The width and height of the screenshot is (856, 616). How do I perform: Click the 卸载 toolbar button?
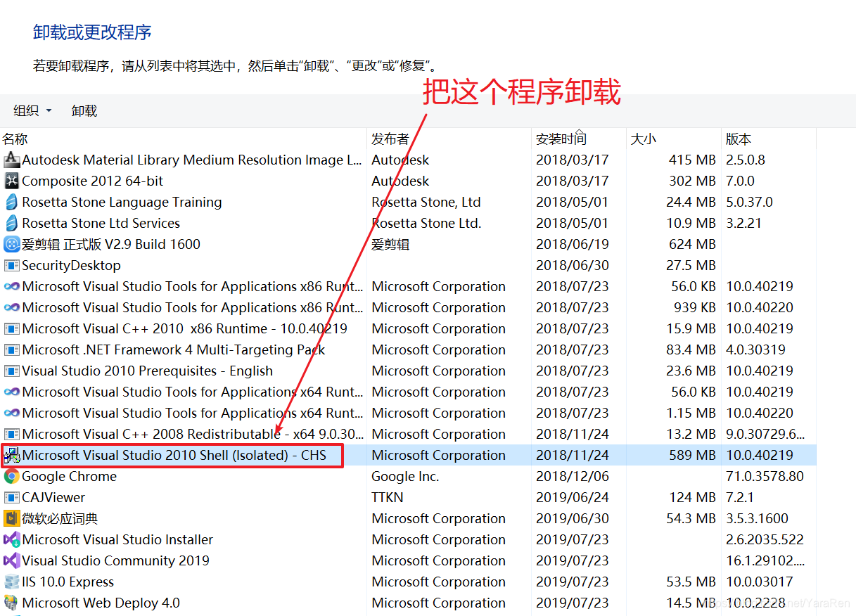pyautogui.click(x=84, y=110)
